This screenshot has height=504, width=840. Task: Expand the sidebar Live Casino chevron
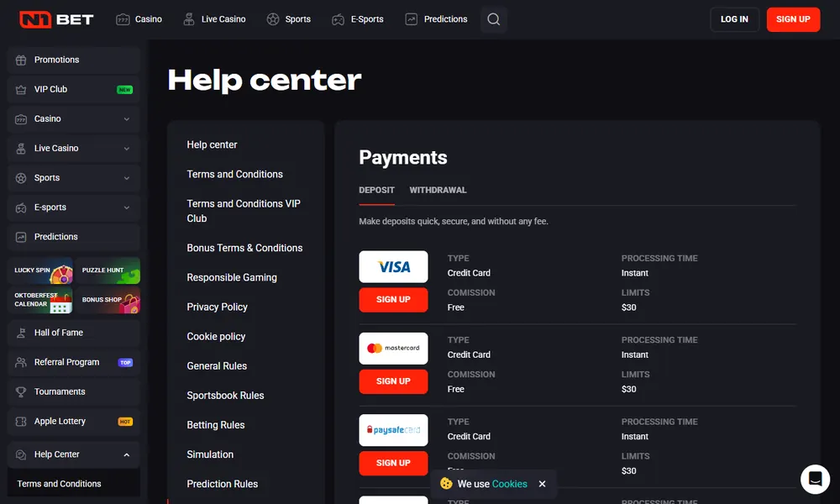(127, 149)
